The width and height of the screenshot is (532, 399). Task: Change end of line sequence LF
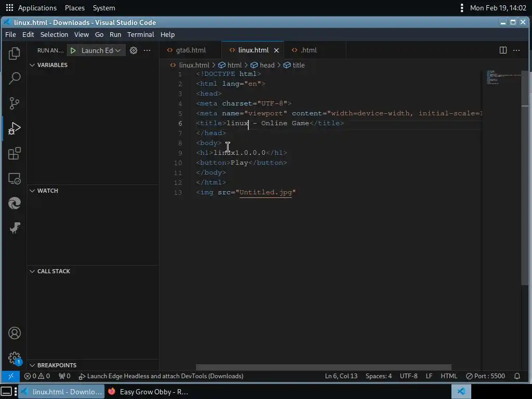(429, 376)
